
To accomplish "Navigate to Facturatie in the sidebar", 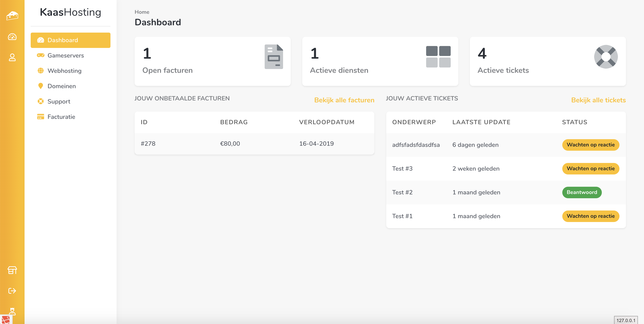I will pyautogui.click(x=61, y=117).
